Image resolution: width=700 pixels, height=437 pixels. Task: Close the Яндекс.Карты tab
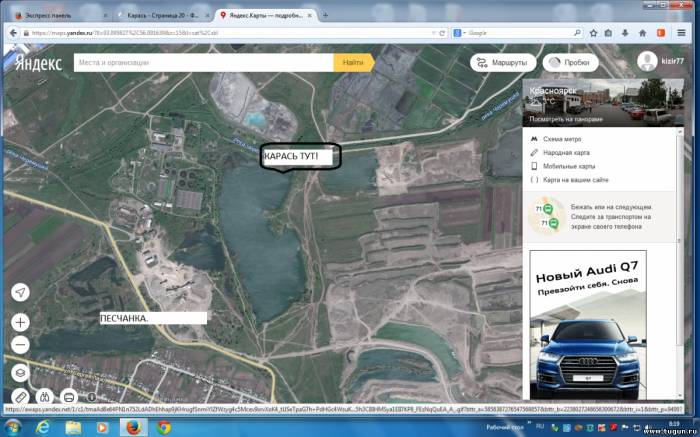[311, 15]
